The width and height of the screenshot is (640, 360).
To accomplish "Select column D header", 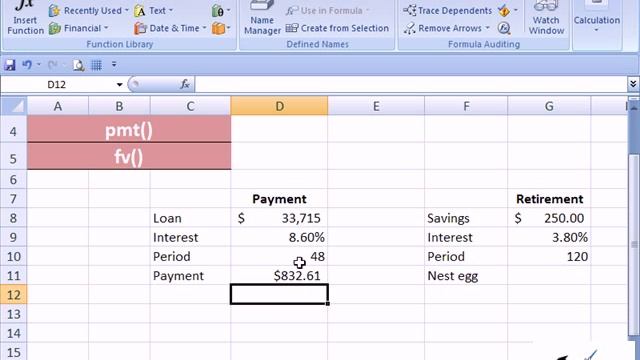I will pyautogui.click(x=279, y=106).
